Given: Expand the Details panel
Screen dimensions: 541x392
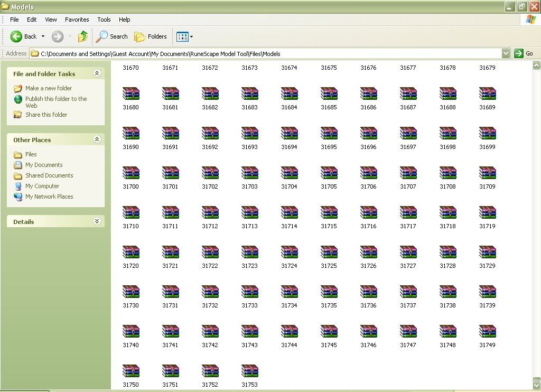Looking at the screenshot, I should coord(97,221).
